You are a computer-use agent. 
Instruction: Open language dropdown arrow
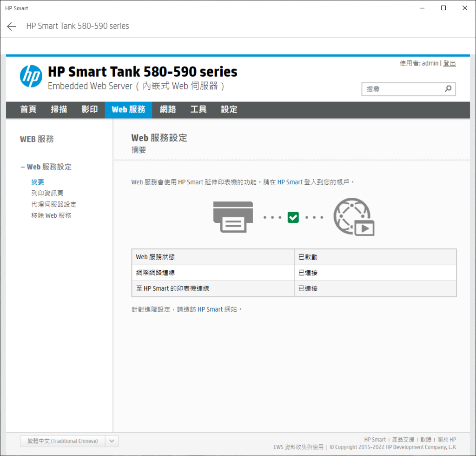(x=112, y=441)
